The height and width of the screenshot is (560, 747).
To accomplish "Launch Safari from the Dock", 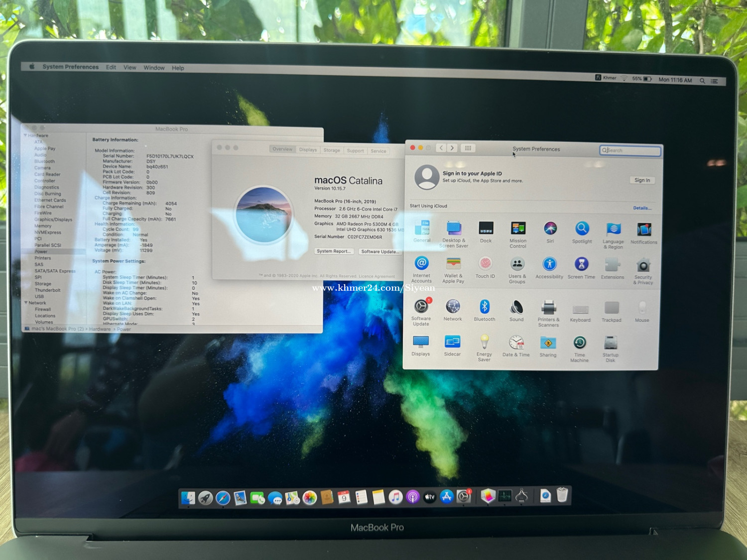I will point(223,497).
